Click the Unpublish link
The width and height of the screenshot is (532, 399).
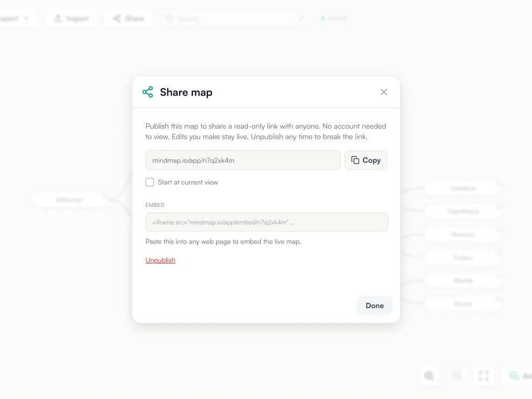[161, 260]
